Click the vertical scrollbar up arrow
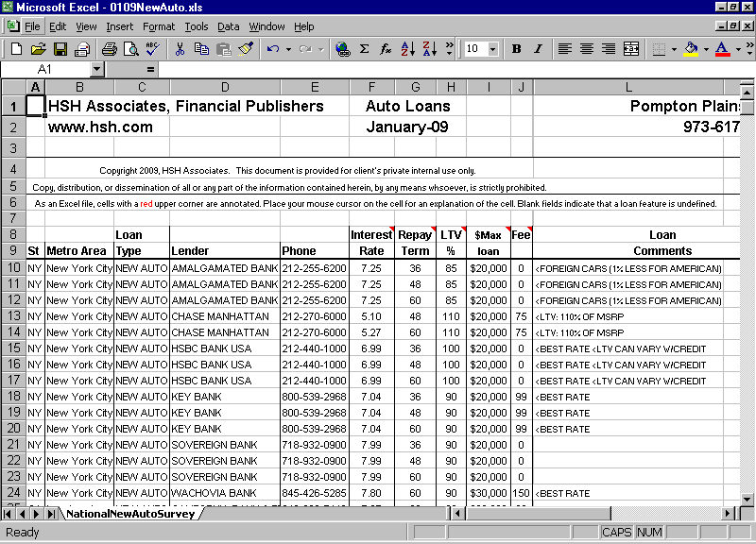Image resolution: width=756 pixels, height=544 pixels. (747, 92)
